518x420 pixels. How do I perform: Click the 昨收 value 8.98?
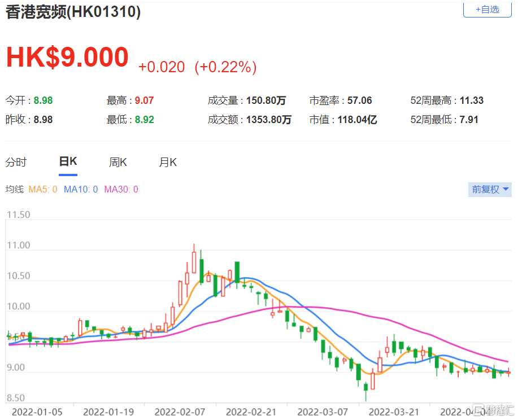pos(43,120)
